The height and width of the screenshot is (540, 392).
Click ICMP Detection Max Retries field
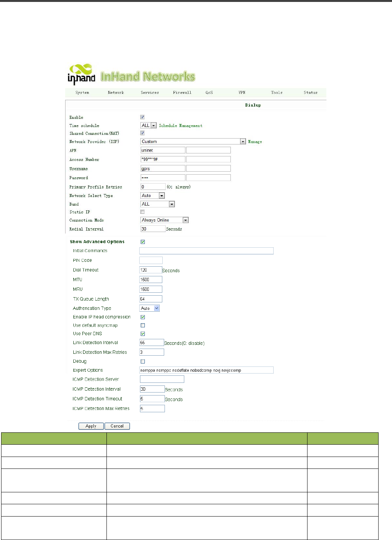click(x=152, y=409)
